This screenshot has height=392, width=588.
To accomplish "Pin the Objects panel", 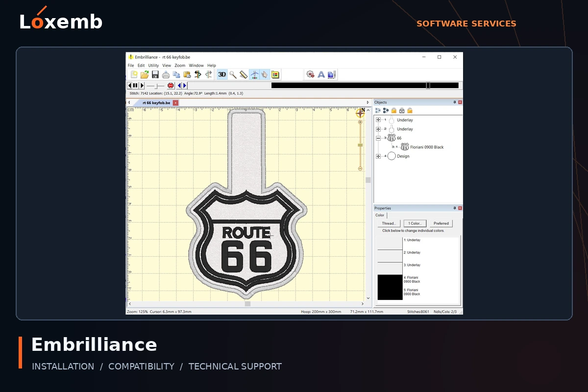I will [455, 102].
